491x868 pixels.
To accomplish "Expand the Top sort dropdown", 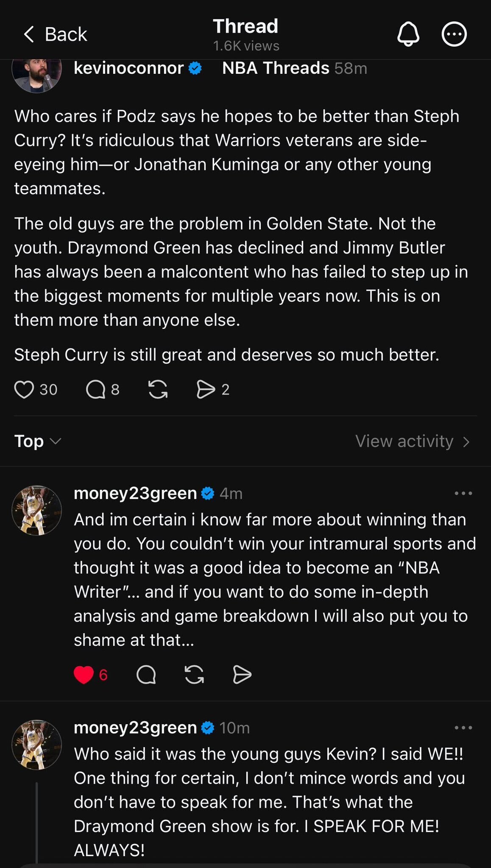I will click(37, 441).
